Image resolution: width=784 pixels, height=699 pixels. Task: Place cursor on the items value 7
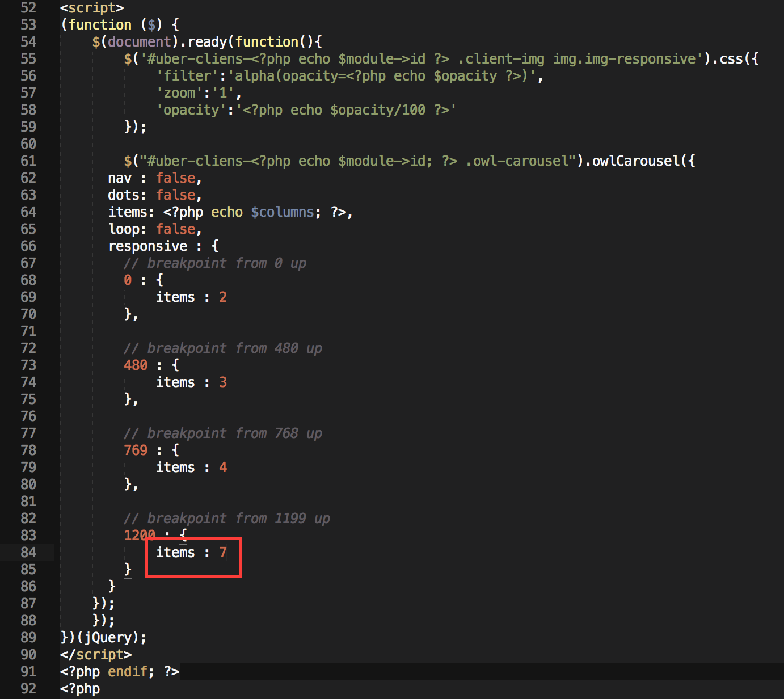[223, 552]
